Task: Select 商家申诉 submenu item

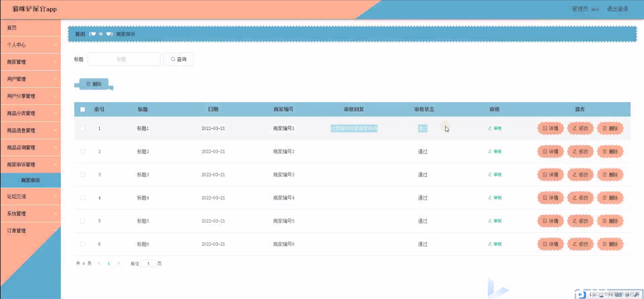Action: click(x=31, y=180)
